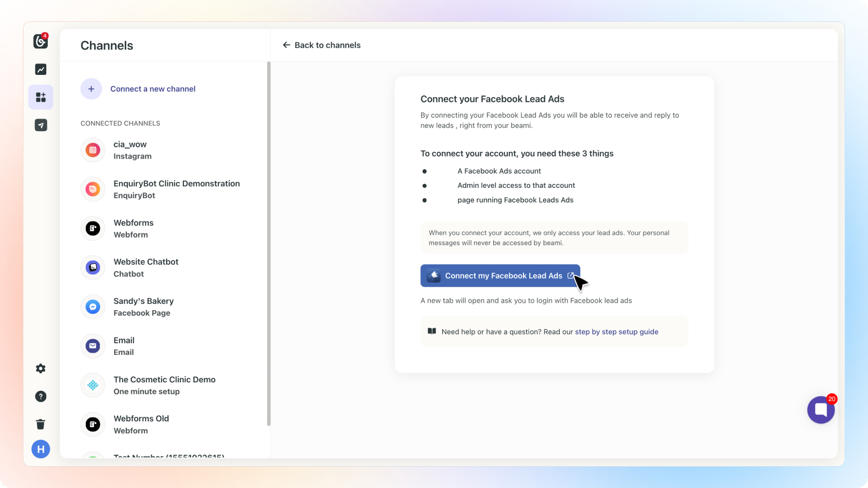Click the Webforms channel icon

93,228
